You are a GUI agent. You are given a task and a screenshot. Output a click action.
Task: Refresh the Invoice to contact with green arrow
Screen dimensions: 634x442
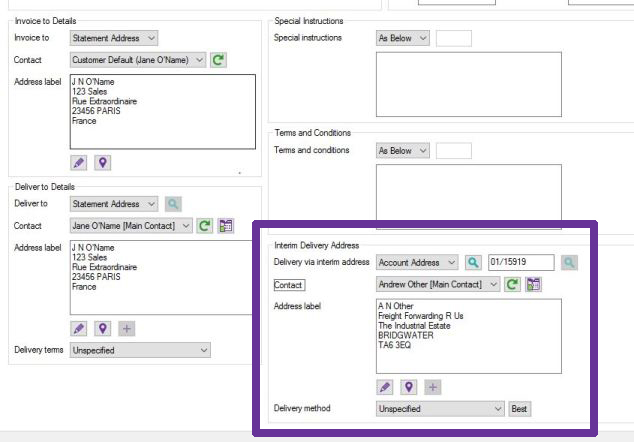pos(218,60)
